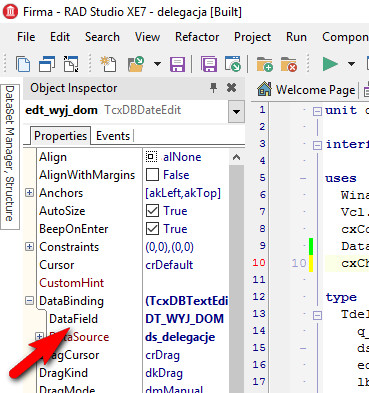Select the DataBinding value (TcxDBTextEdi
369x393 pixels.
click(187, 301)
